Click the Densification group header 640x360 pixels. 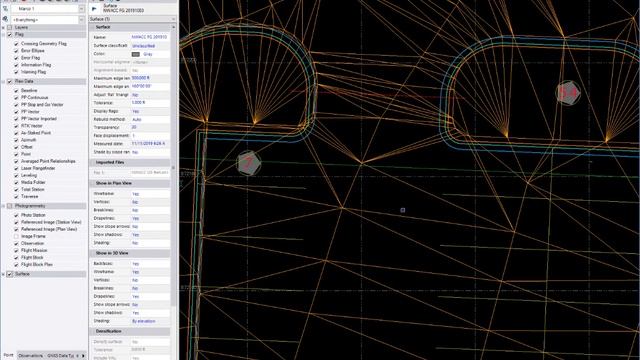130,331
